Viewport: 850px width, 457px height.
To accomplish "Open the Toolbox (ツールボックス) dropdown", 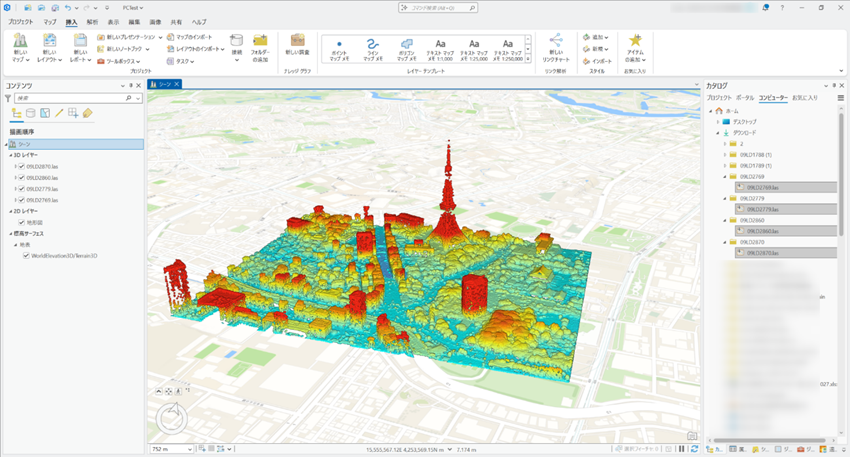I will pos(138,62).
